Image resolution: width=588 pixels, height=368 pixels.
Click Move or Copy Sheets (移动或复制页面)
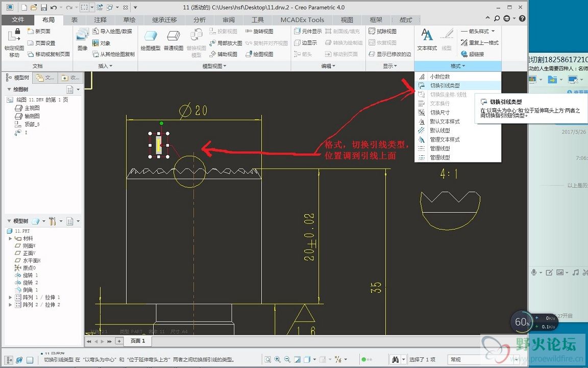pos(49,54)
